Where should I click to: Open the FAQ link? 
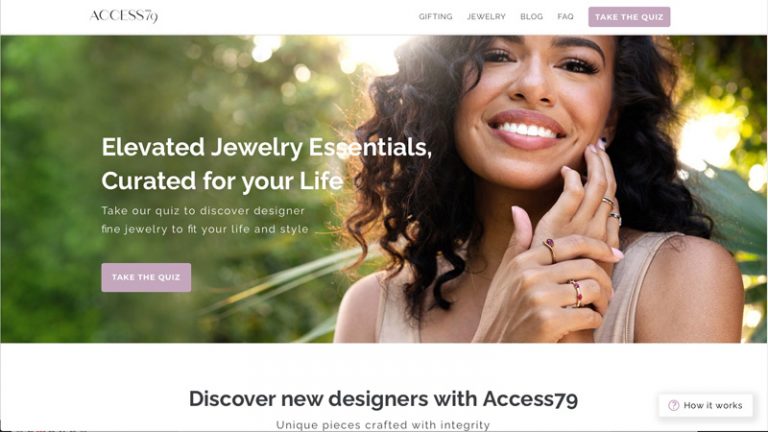tap(565, 17)
